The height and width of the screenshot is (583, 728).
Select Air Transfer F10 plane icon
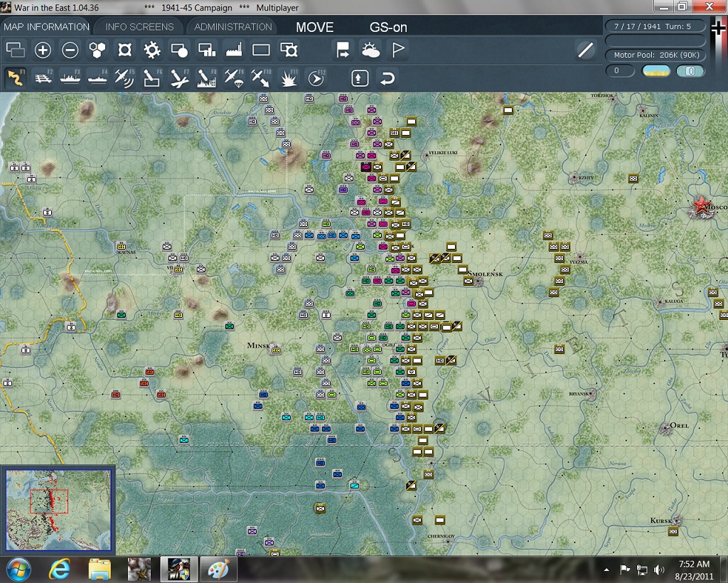coord(260,77)
